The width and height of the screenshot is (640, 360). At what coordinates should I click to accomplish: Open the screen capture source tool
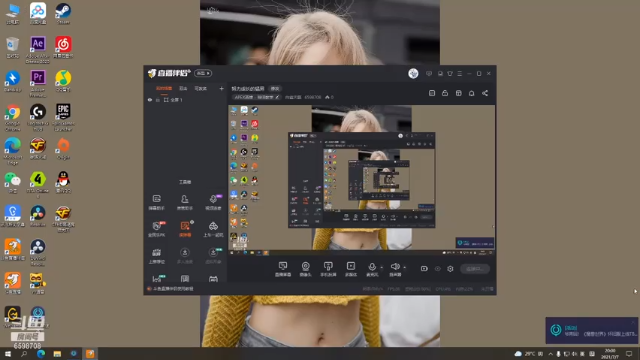(x=282, y=269)
